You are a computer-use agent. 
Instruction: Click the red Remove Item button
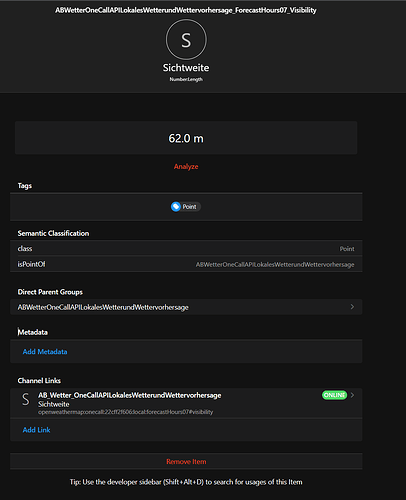186,462
